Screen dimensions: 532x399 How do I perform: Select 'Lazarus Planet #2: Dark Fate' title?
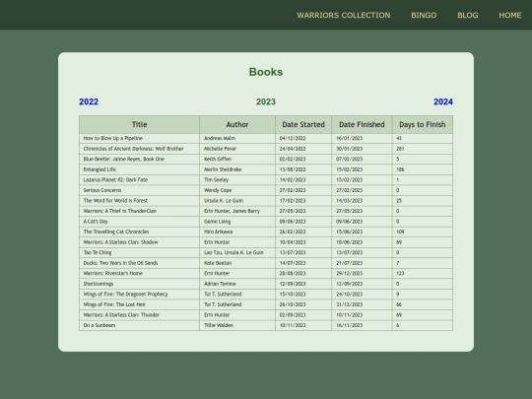pyautogui.click(x=115, y=180)
